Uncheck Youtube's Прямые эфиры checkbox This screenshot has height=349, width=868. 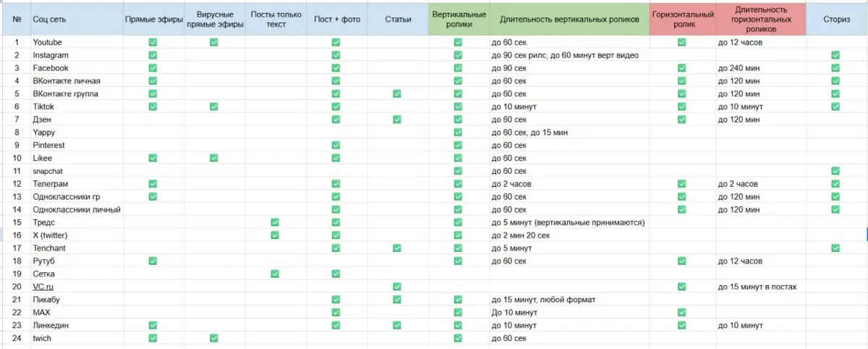click(x=153, y=43)
